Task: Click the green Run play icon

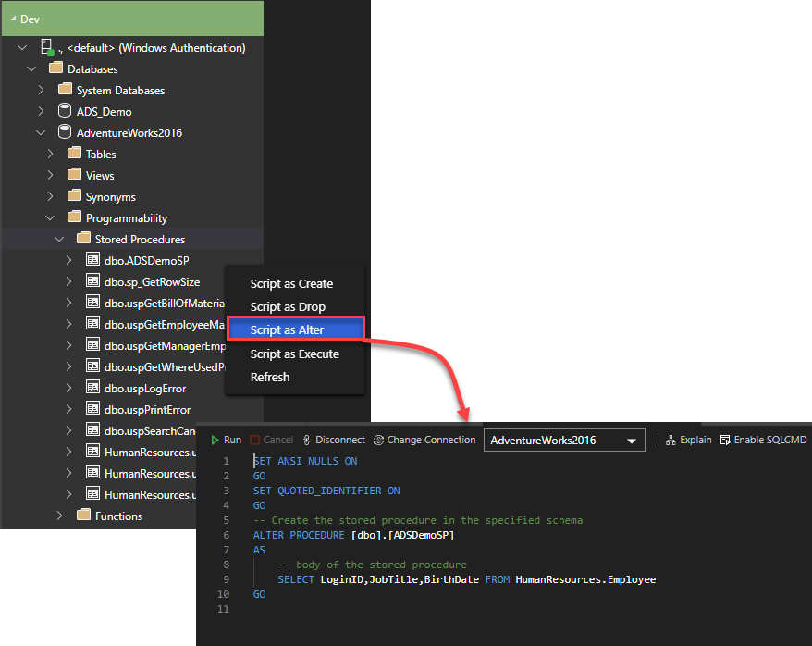Action: [215, 440]
